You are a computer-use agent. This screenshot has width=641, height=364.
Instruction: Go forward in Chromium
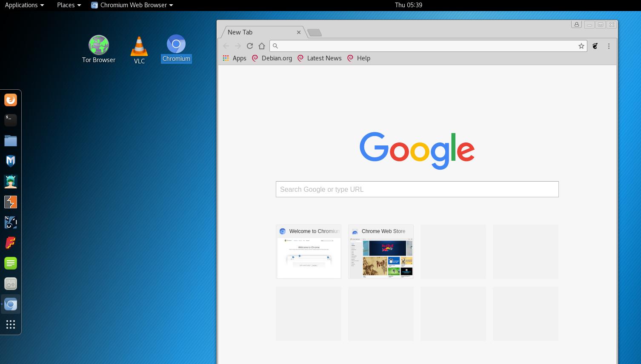pos(238,46)
